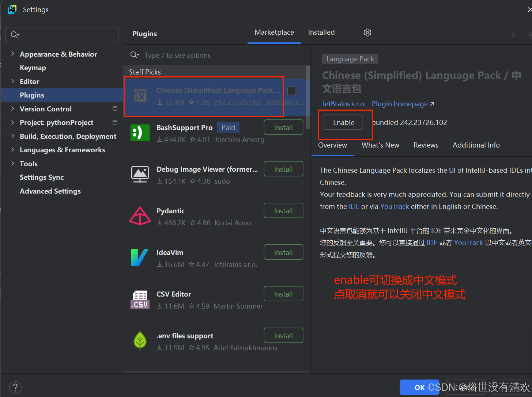The width and height of the screenshot is (532, 397).
Task: Click Version Control project-level settings icon
Action: click(115, 109)
